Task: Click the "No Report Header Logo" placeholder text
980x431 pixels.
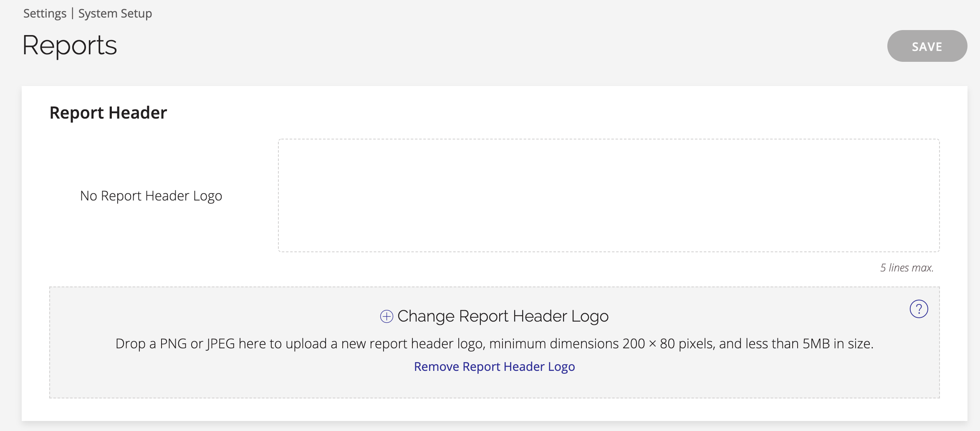Action: pos(151,196)
